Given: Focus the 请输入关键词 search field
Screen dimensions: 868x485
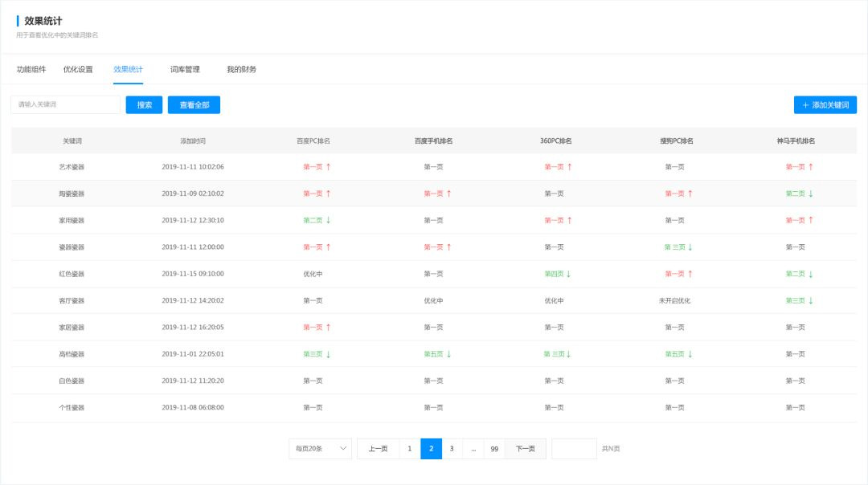Looking at the screenshot, I should [x=65, y=105].
